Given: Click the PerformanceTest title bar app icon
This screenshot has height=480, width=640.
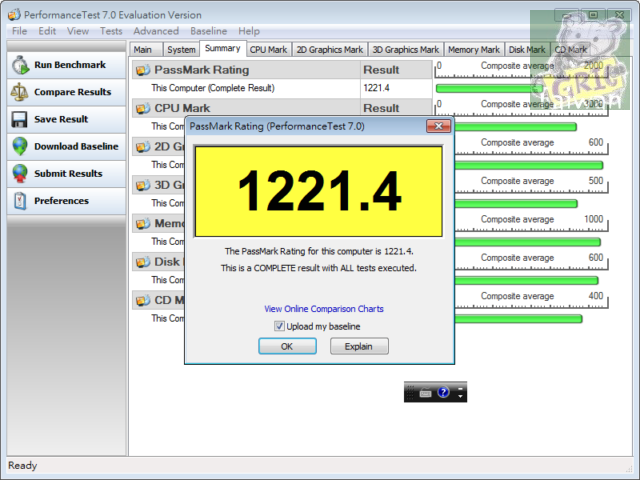Looking at the screenshot, I should pyautogui.click(x=14, y=15).
